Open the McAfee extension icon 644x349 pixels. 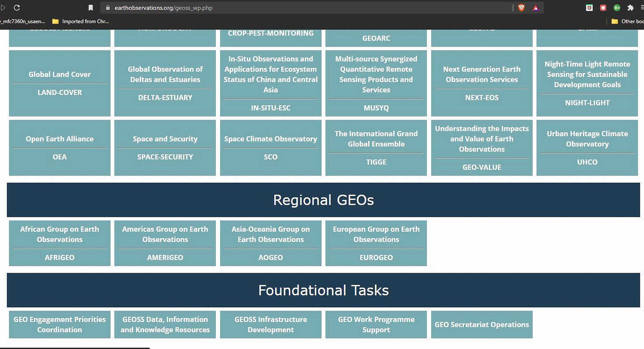tap(589, 8)
